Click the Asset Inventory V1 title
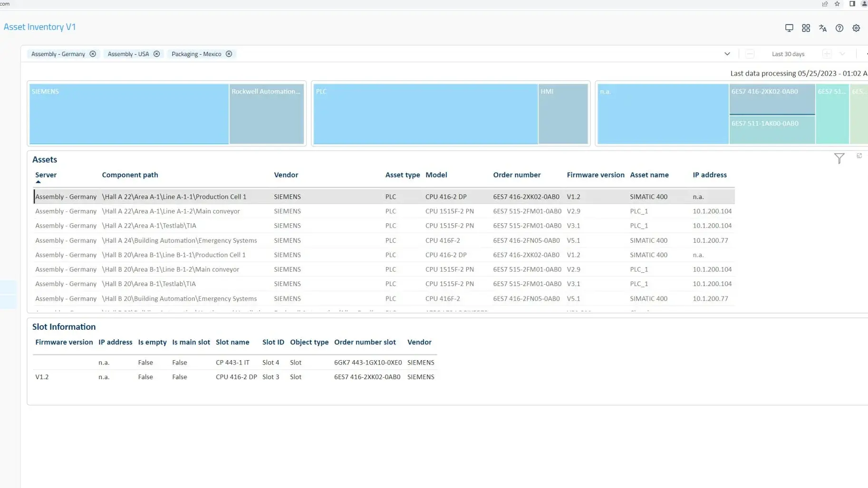Screen dimensions: 868x488 coord(39,27)
